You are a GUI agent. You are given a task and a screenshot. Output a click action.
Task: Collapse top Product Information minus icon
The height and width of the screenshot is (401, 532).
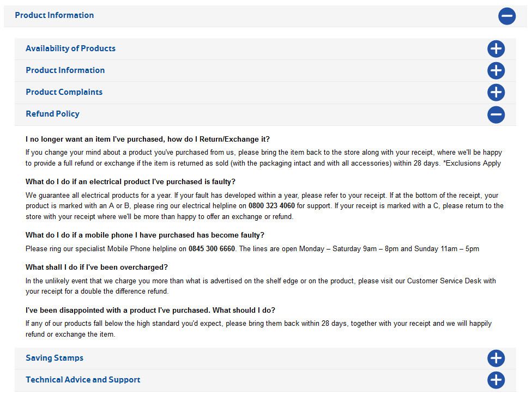click(x=506, y=16)
